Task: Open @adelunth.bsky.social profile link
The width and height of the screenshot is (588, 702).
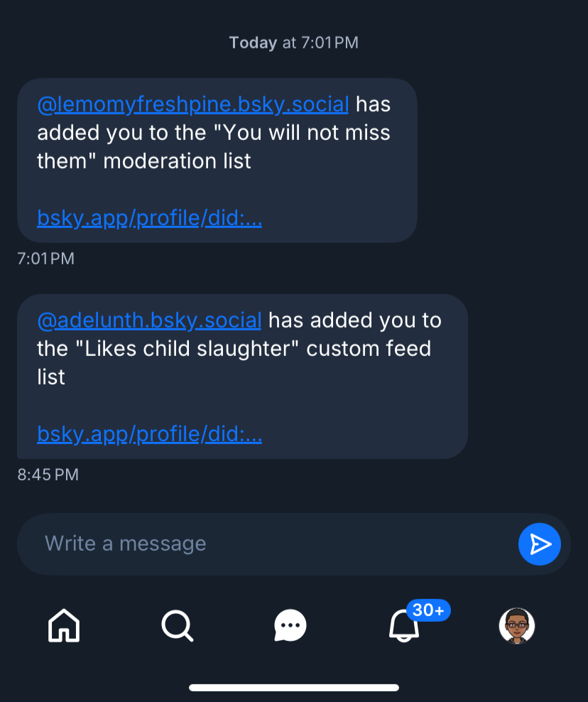Action: click(x=149, y=320)
